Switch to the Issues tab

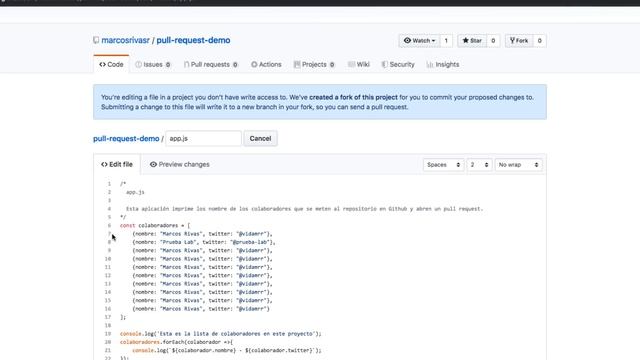[153, 64]
